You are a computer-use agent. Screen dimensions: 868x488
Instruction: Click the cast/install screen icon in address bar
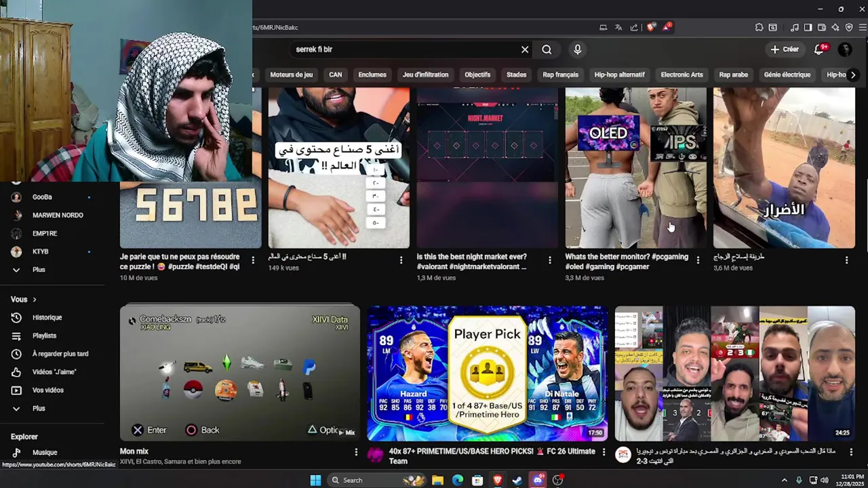[603, 28]
